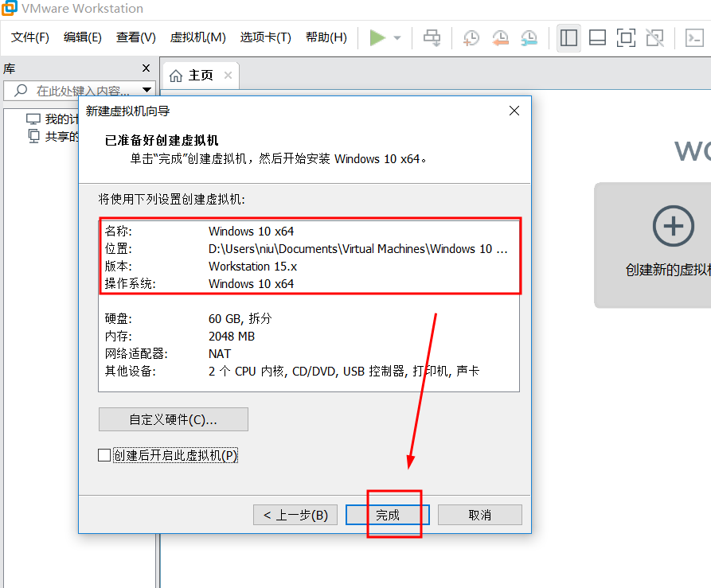Click the 取消 button

[480, 515]
